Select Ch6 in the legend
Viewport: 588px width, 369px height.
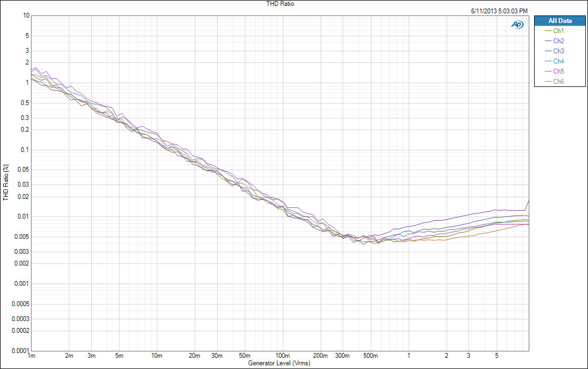pos(558,81)
